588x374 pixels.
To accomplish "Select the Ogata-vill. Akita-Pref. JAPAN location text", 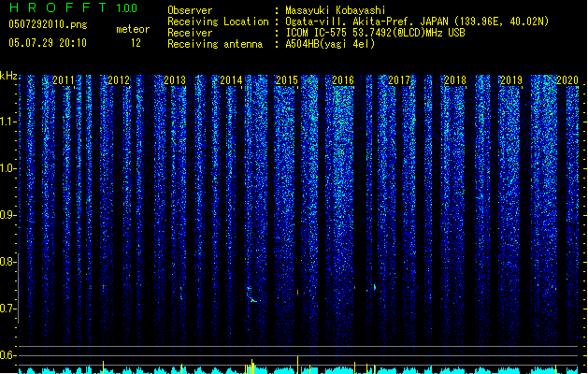I will click(368, 22).
